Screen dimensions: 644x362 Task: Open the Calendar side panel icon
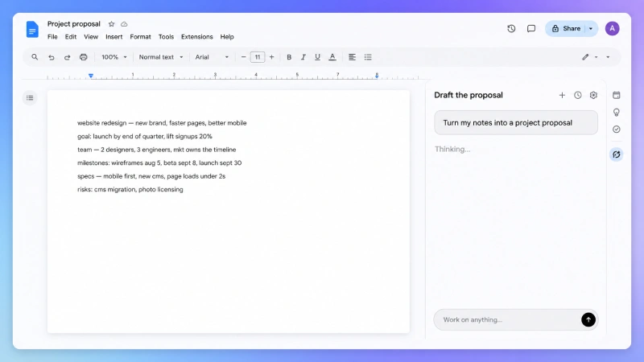[617, 95]
